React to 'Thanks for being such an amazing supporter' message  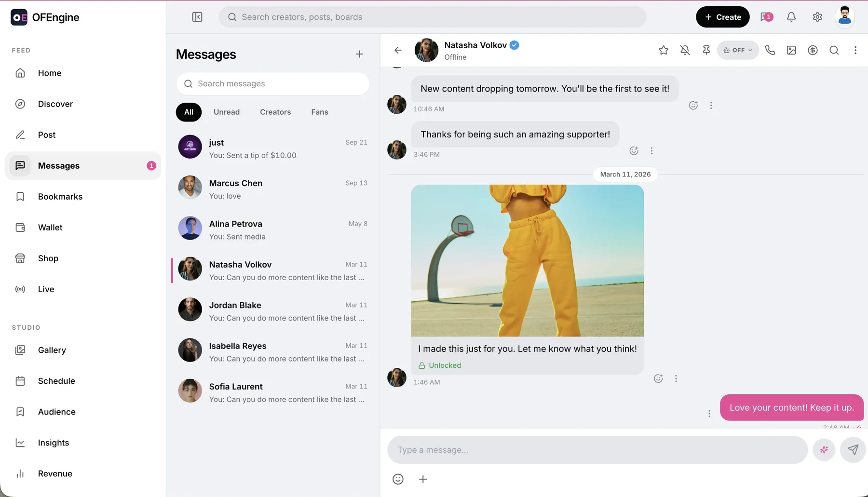[x=634, y=151]
